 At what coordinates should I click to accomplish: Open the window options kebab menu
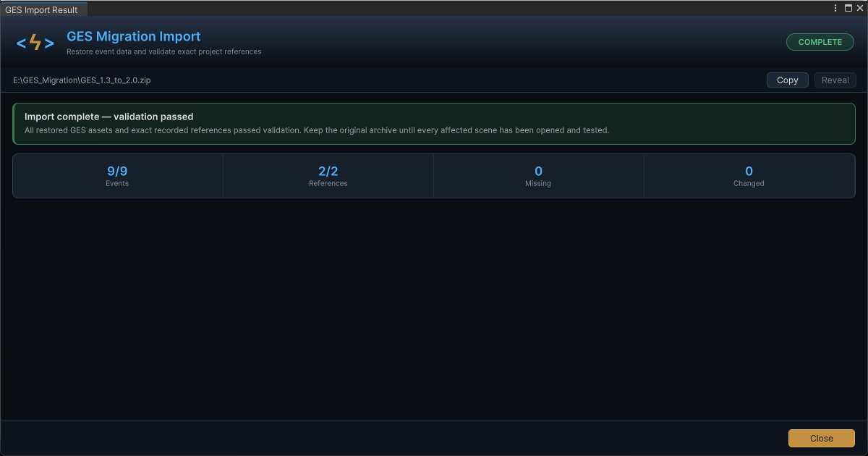point(835,8)
